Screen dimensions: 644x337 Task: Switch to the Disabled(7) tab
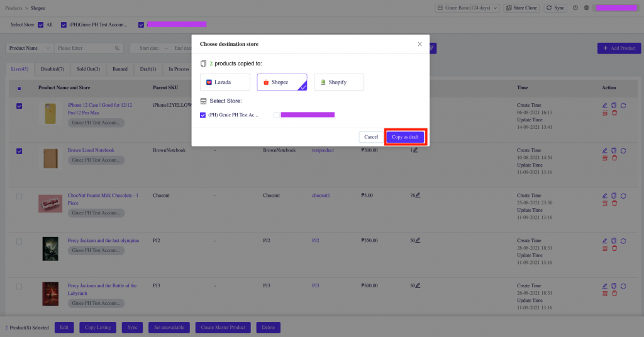tap(52, 69)
